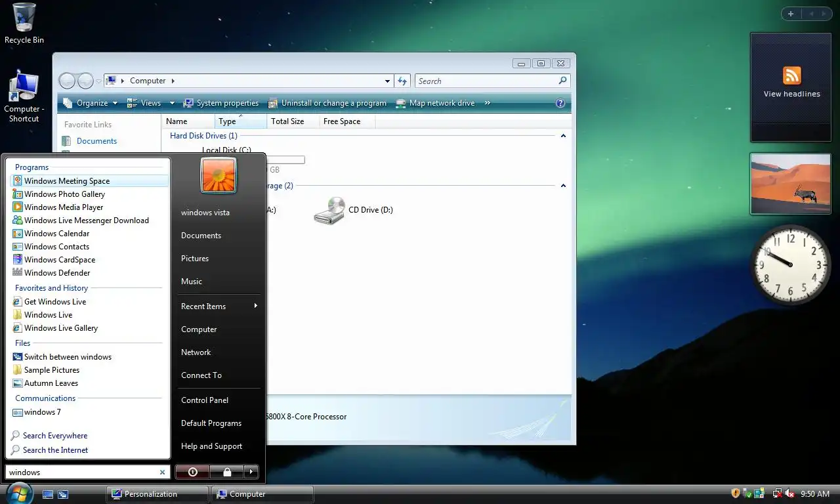Select the Computer - Shortcut desktop icon
The width and height of the screenshot is (840, 504).
24,96
